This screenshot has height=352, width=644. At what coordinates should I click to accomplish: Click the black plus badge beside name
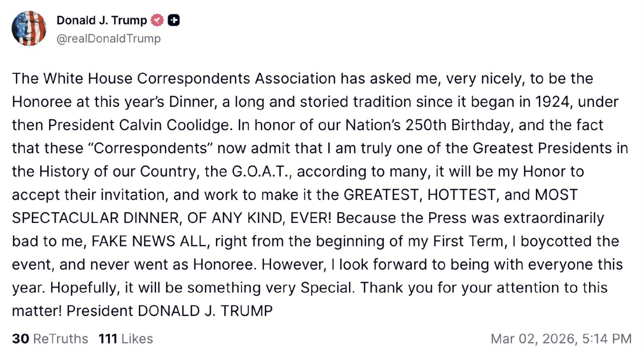[174, 20]
